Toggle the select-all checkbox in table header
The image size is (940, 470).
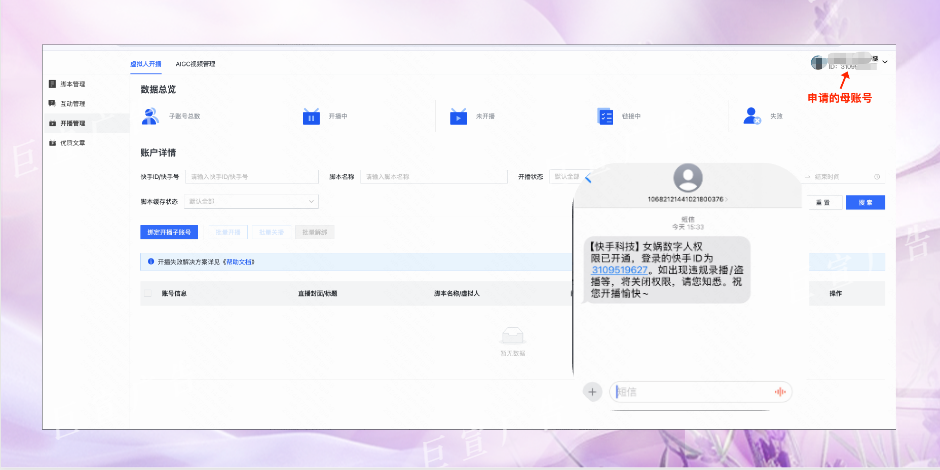[x=148, y=294]
